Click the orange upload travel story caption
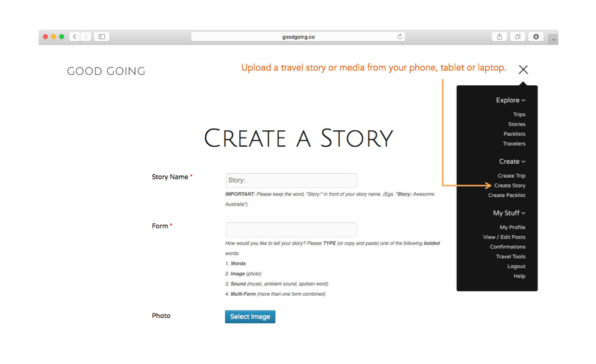596x364 pixels. (374, 68)
